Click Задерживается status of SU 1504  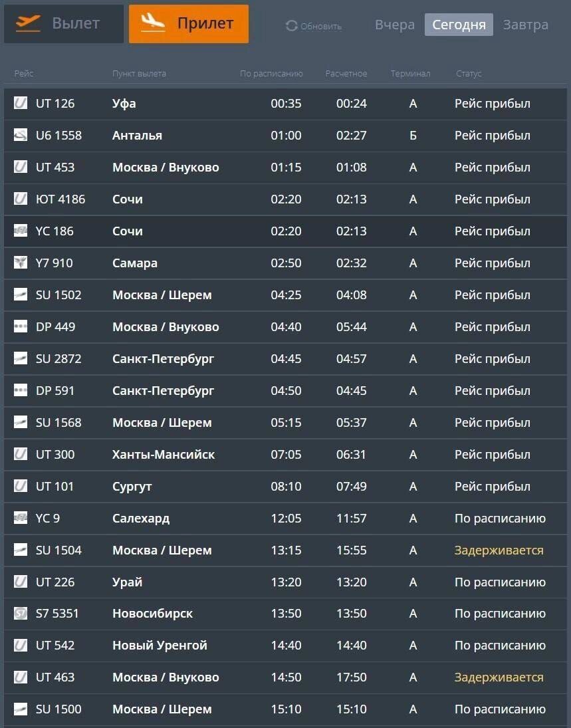499,550
